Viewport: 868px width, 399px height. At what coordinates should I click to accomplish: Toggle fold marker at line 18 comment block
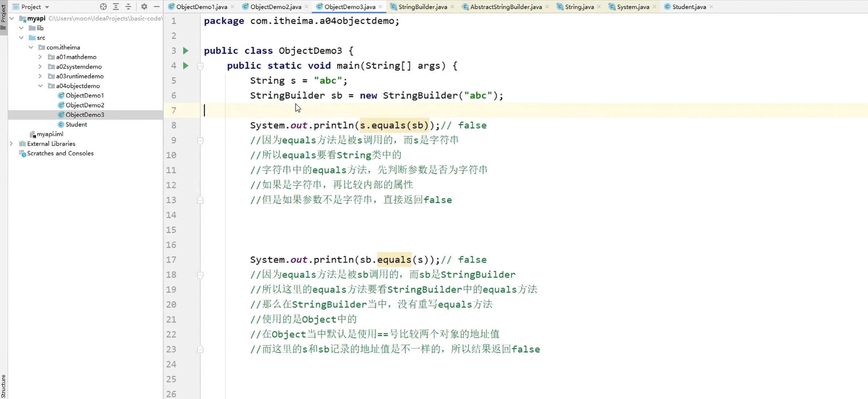point(200,275)
